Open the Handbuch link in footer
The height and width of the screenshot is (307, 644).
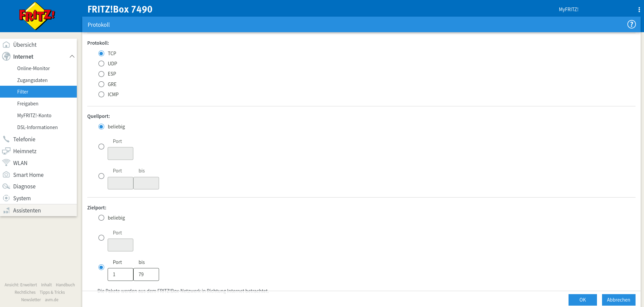click(x=65, y=285)
